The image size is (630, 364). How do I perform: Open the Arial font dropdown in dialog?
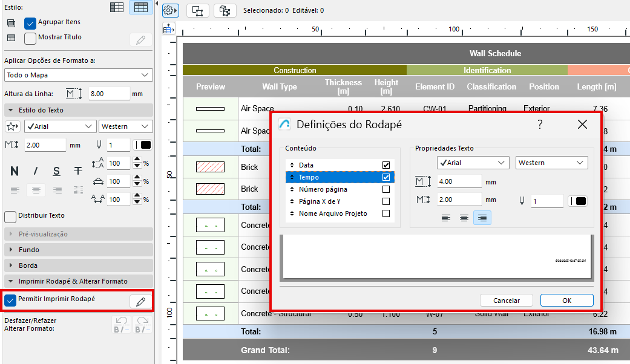473,163
